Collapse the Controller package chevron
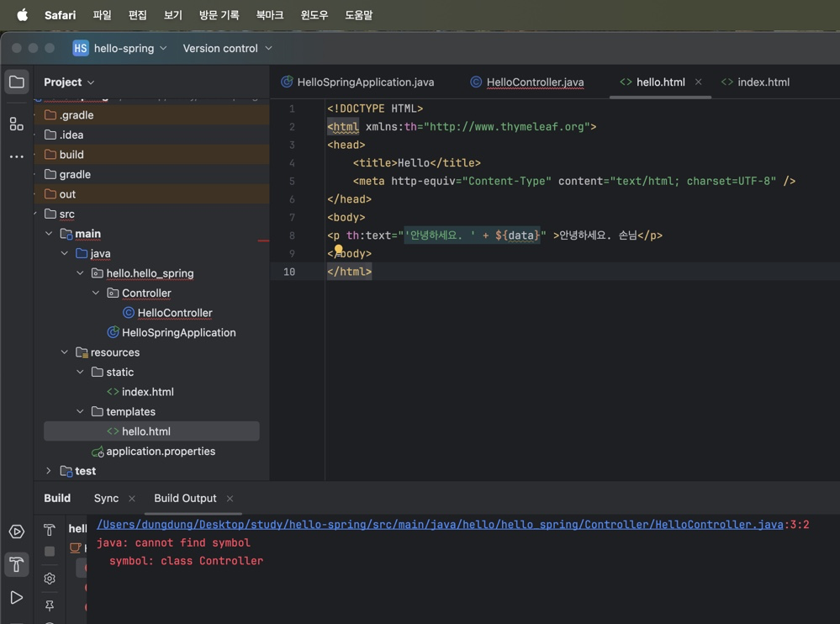The image size is (840, 624). (95, 293)
